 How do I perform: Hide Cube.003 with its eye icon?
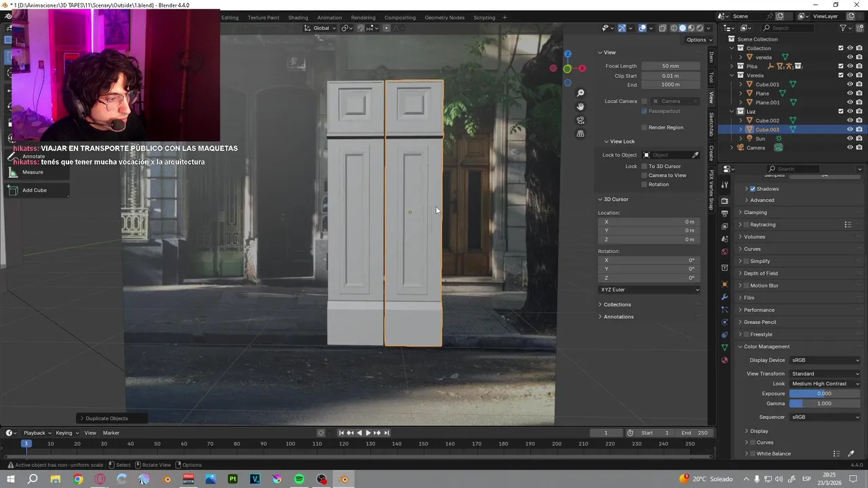850,129
